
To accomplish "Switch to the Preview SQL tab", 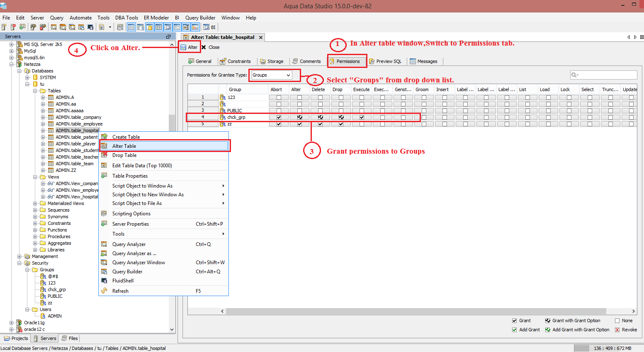I will click(386, 61).
